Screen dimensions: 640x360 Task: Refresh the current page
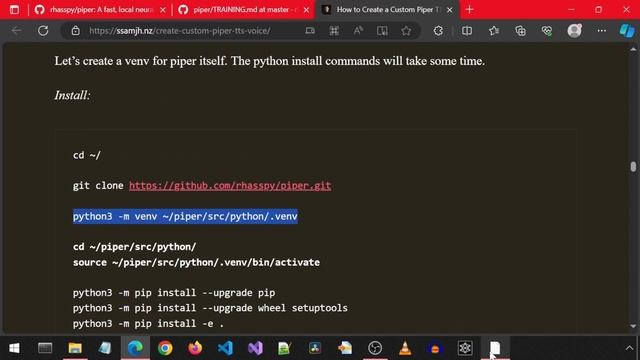coord(43,31)
